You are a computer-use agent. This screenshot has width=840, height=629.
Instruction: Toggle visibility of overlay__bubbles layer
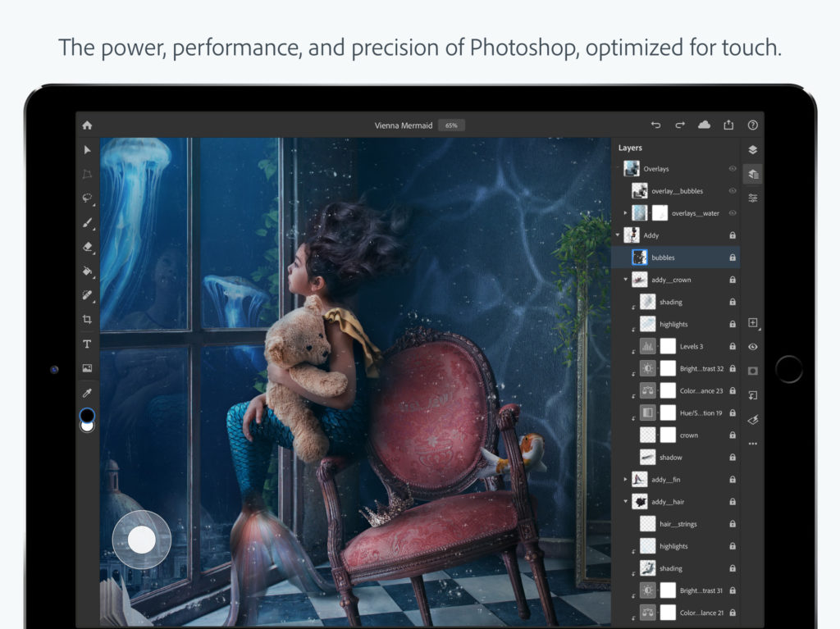733,190
